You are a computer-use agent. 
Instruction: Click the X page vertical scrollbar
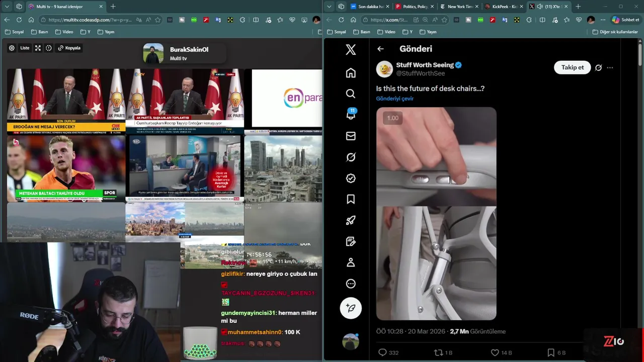pyautogui.click(x=640, y=55)
